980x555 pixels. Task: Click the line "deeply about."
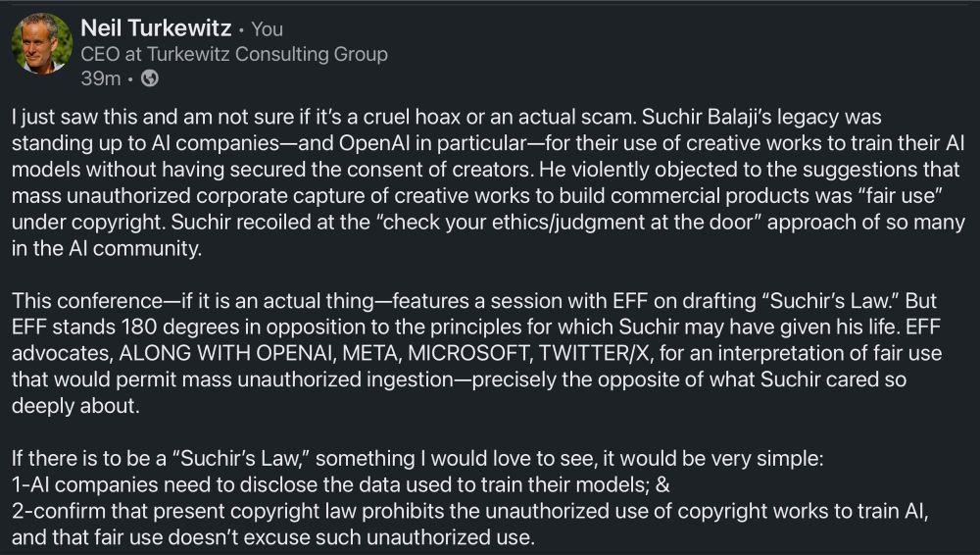[x=75, y=406]
